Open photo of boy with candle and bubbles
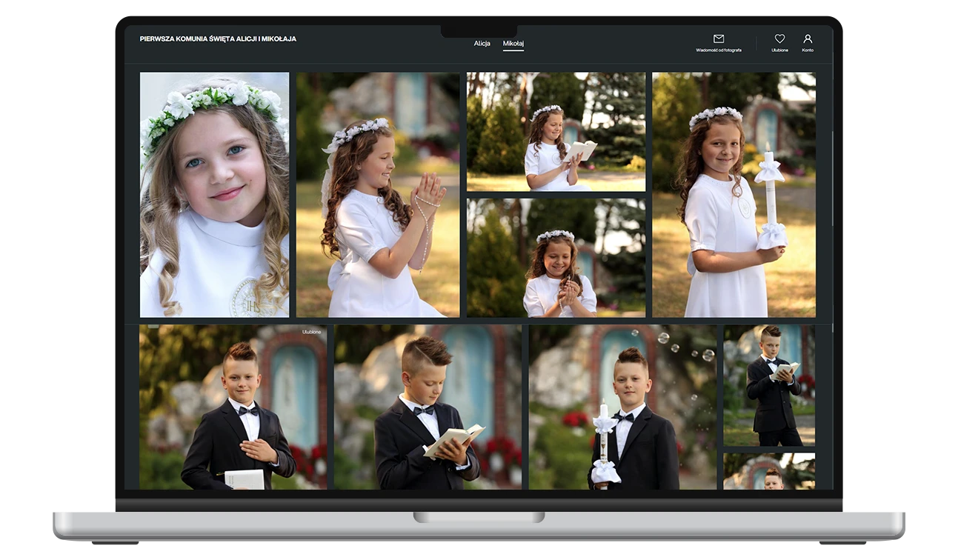 point(622,407)
